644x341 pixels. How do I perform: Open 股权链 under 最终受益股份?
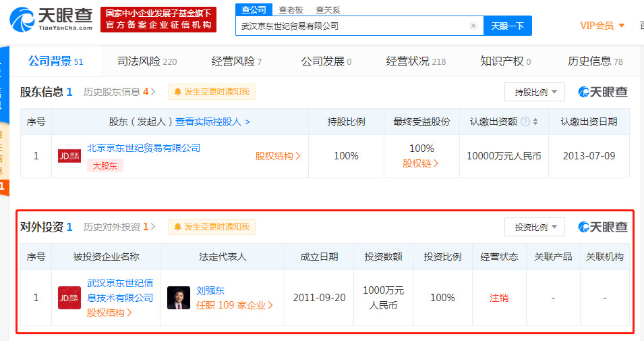[x=421, y=163]
